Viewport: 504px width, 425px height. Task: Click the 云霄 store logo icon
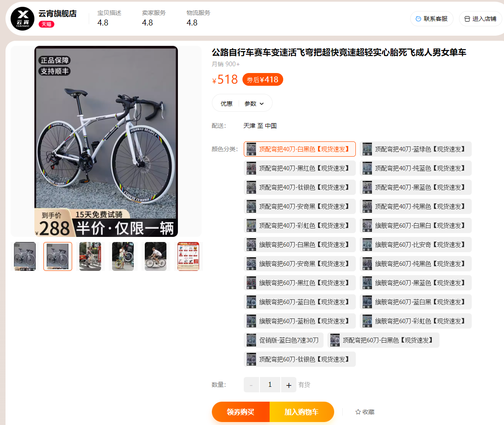[23, 19]
